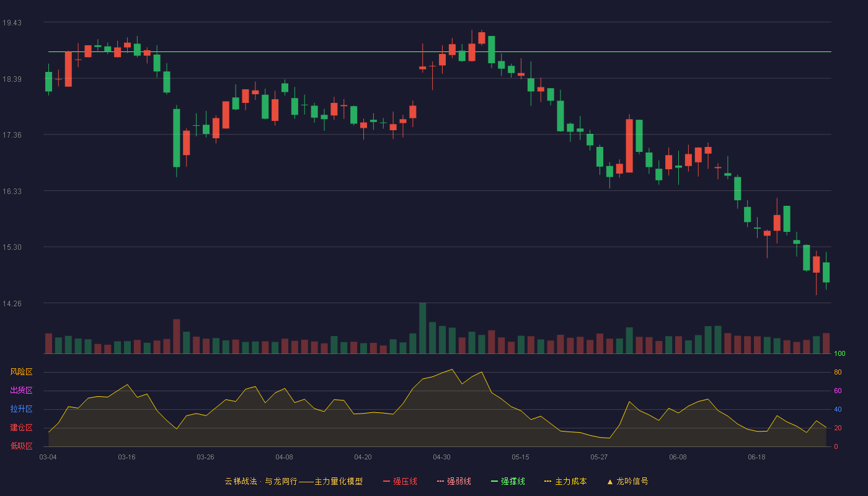Click the red 强压线 legend marker
This screenshot has width=868, height=496.
coord(386,481)
